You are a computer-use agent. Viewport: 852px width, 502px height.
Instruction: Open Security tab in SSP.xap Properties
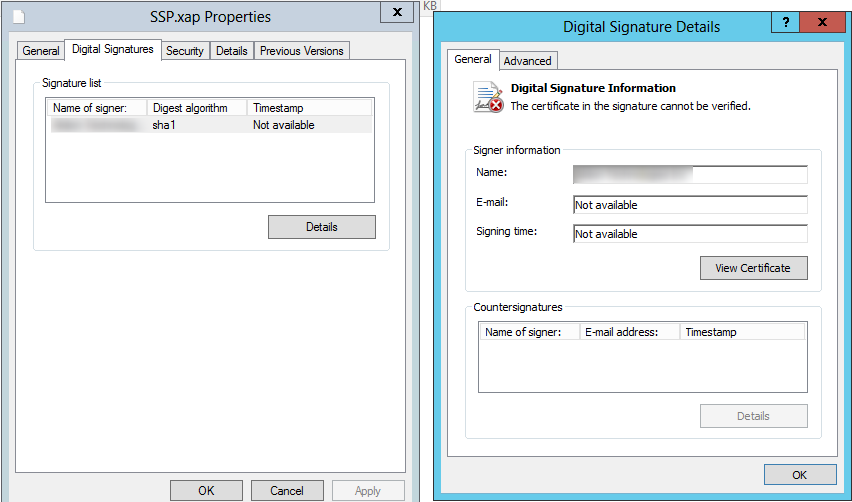point(185,51)
